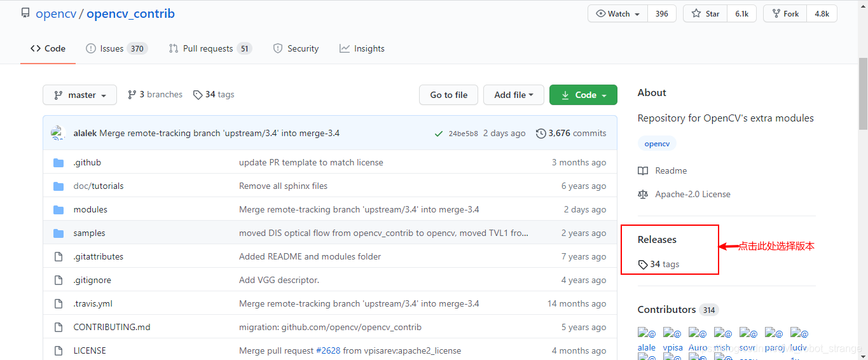
Task: Open the modules folder
Action: click(x=90, y=209)
